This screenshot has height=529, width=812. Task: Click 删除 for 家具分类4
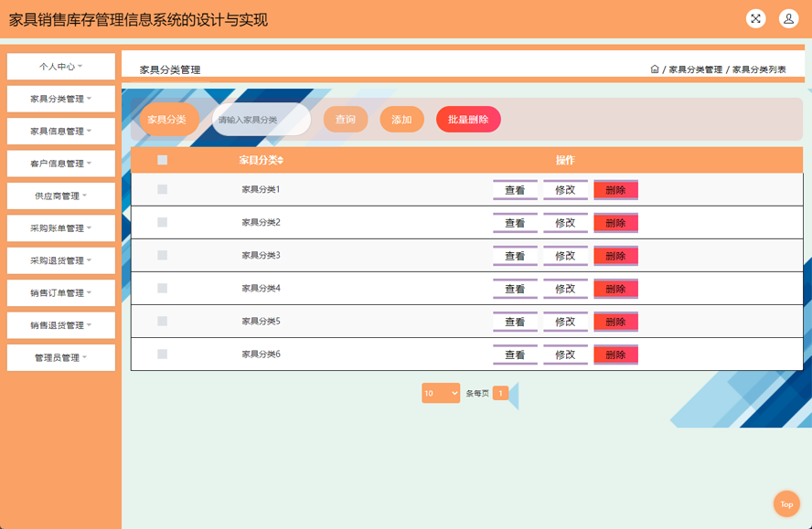coord(615,289)
